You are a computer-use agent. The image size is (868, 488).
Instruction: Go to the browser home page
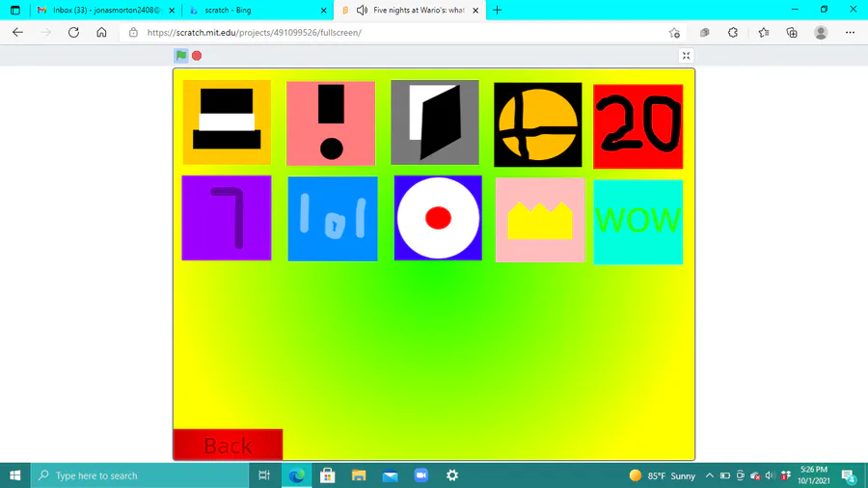tap(101, 33)
